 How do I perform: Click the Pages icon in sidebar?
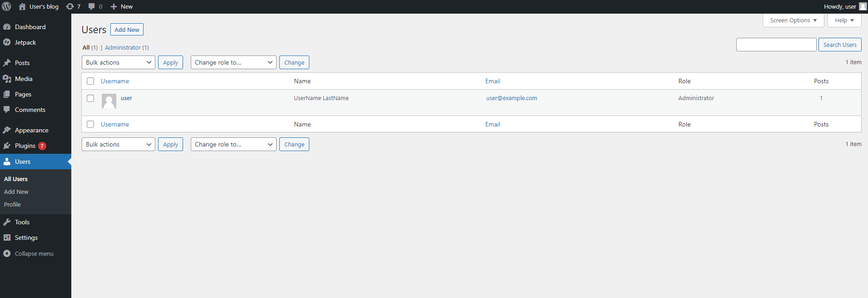point(7,94)
